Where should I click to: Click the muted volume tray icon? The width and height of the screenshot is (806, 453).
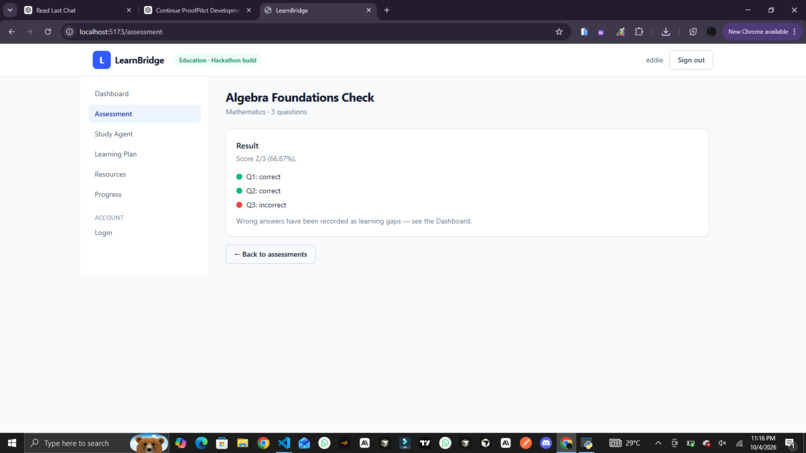click(723, 443)
